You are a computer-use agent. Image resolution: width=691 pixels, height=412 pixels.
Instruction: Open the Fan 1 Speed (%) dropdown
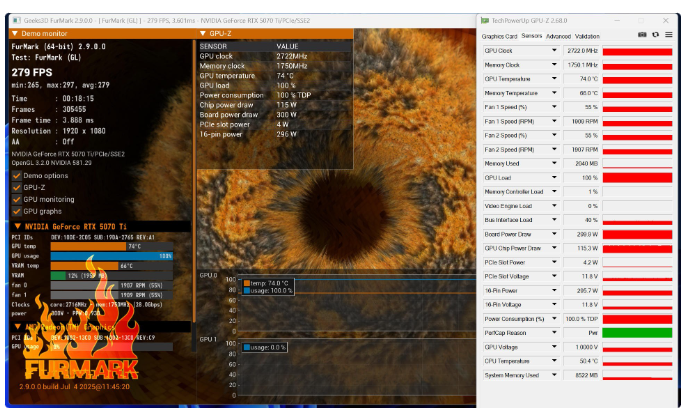554,107
